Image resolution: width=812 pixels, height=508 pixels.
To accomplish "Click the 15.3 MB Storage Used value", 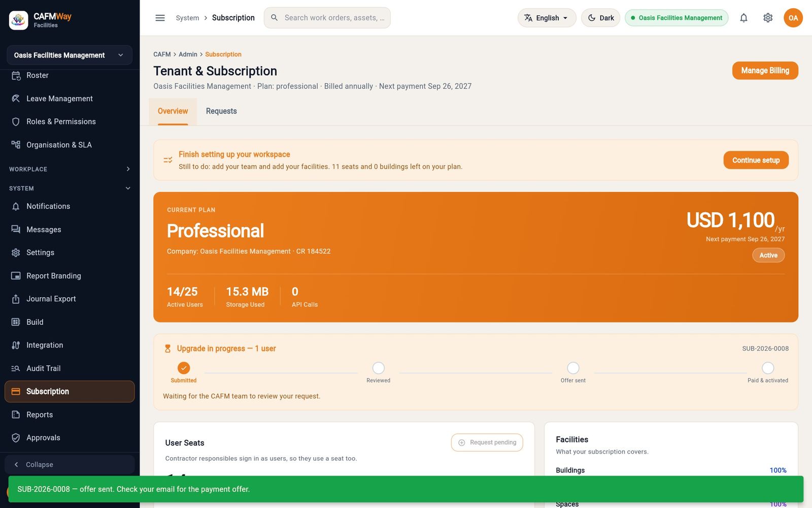I will pos(247,292).
